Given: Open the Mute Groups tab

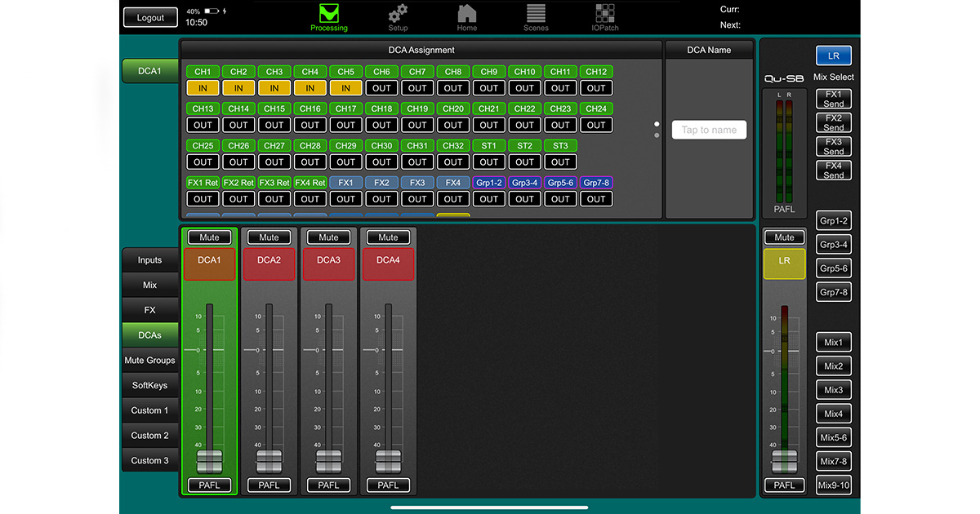Looking at the screenshot, I should click(x=149, y=361).
